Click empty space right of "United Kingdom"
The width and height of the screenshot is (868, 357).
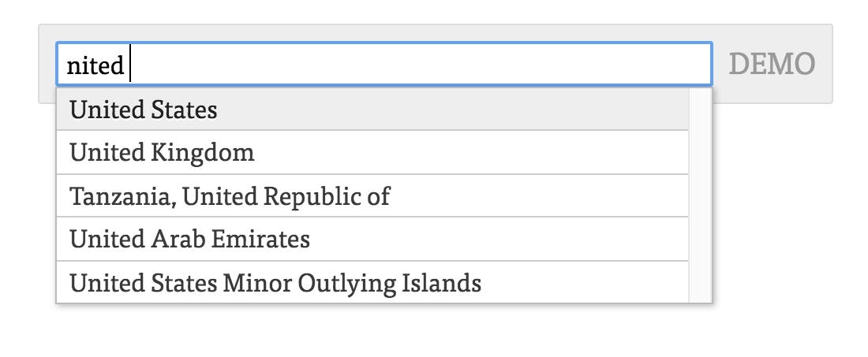pos(473,152)
